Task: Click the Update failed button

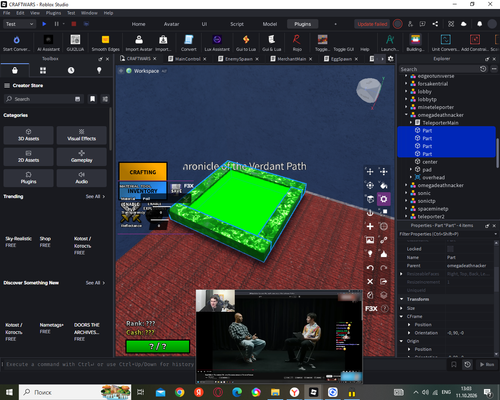Action: click(x=372, y=24)
